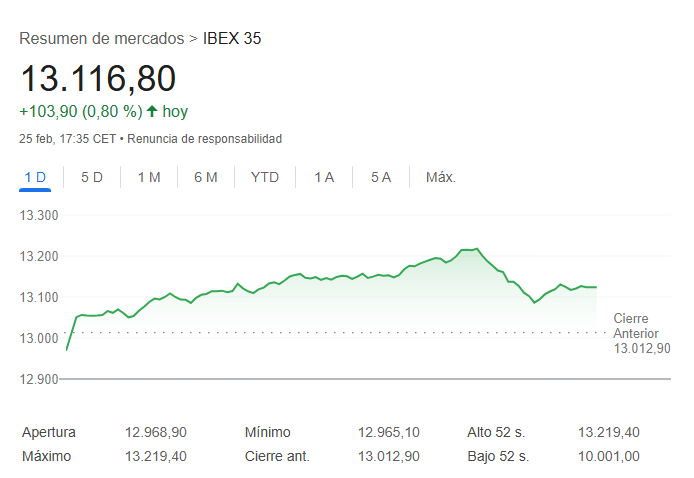
Task: Switch to the 5 D tab
Action: tap(92, 177)
